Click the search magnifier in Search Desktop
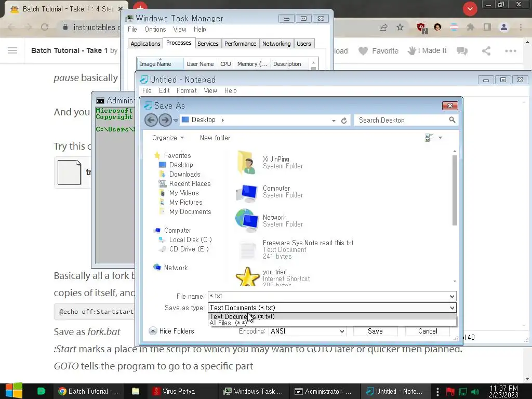 (x=452, y=120)
